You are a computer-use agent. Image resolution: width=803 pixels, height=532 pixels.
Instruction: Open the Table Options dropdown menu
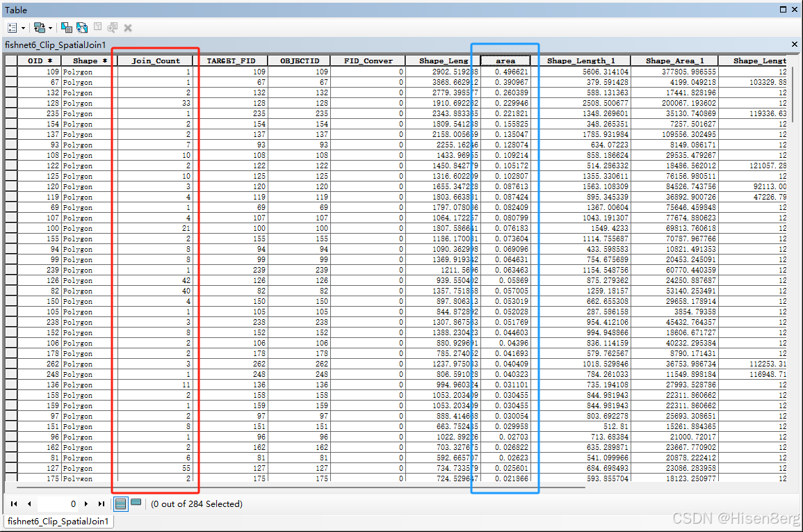[16, 28]
